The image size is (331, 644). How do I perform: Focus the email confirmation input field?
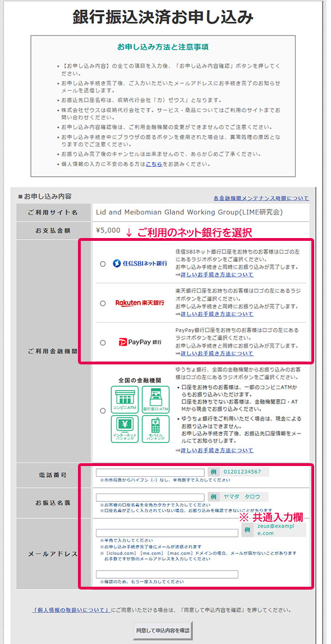(167, 574)
